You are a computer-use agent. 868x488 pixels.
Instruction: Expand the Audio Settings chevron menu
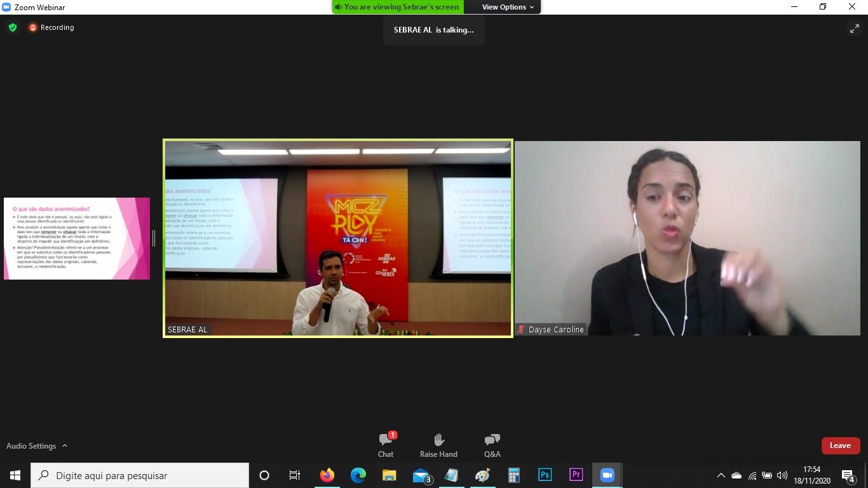click(x=65, y=446)
